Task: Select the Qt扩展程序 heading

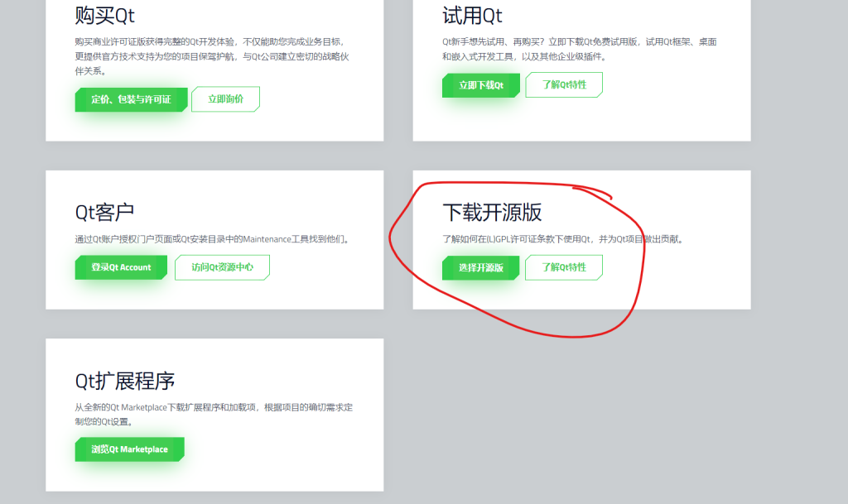Action: pyautogui.click(x=125, y=381)
